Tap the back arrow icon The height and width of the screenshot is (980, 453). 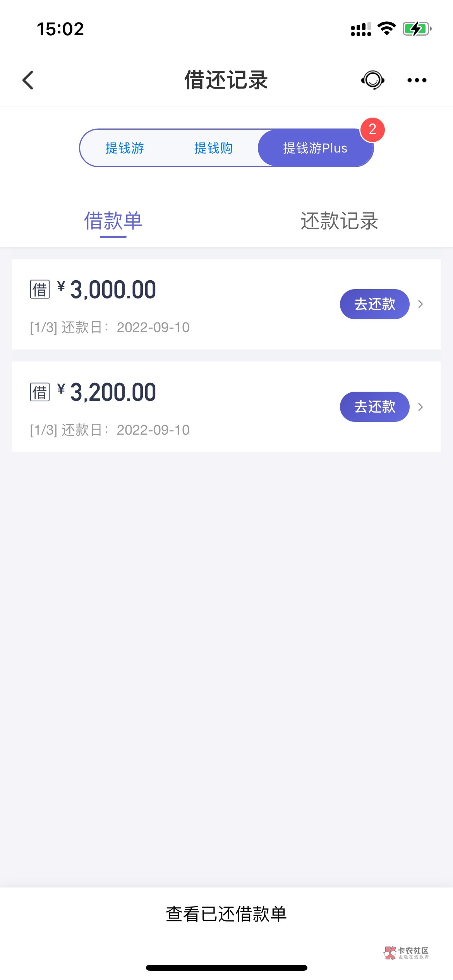pyautogui.click(x=28, y=80)
